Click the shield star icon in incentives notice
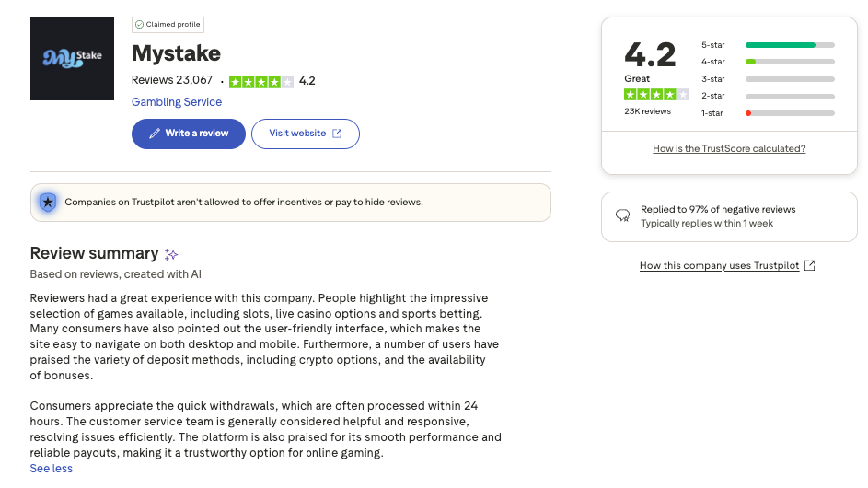Screen dimensions: 868x488 [48, 202]
